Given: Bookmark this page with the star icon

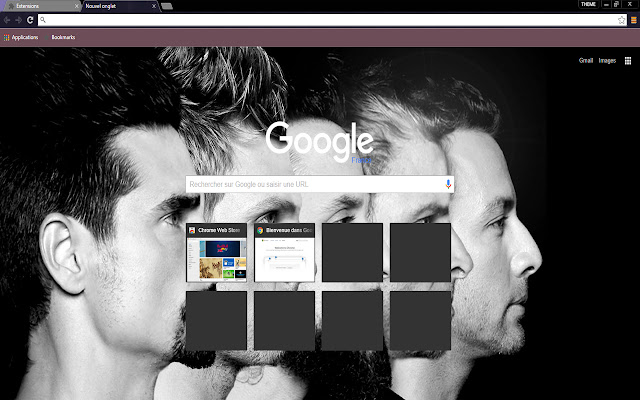Looking at the screenshot, I should (621, 20).
